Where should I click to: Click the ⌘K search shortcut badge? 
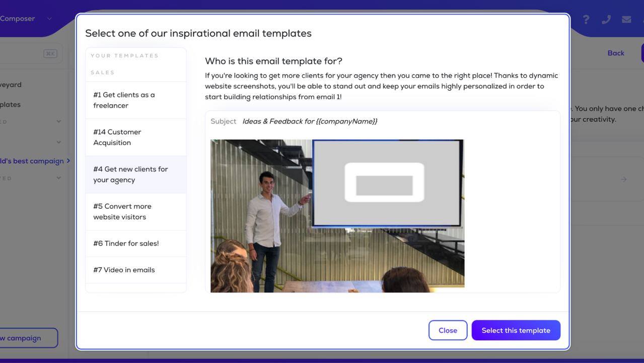(50, 53)
